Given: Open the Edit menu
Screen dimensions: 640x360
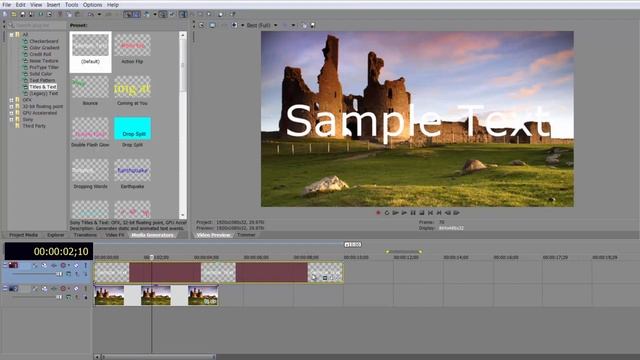Looking at the screenshot, I should [x=20, y=5].
